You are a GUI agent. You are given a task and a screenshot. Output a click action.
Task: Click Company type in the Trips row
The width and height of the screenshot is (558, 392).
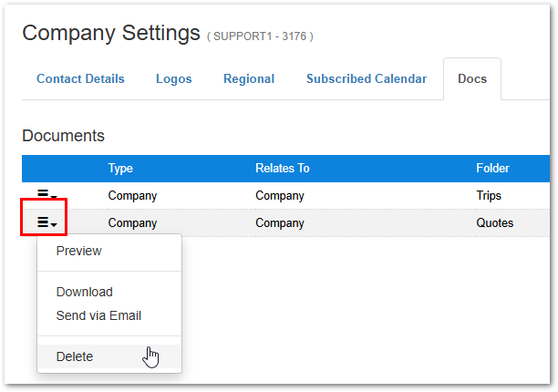[x=132, y=196]
